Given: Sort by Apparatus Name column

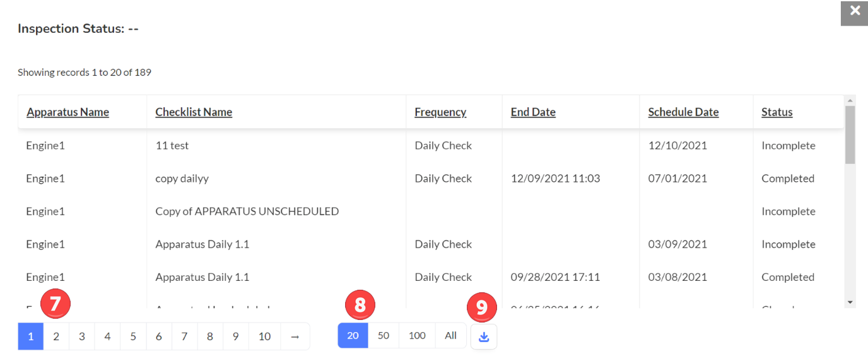Looking at the screenshot, I should point(67,112).
